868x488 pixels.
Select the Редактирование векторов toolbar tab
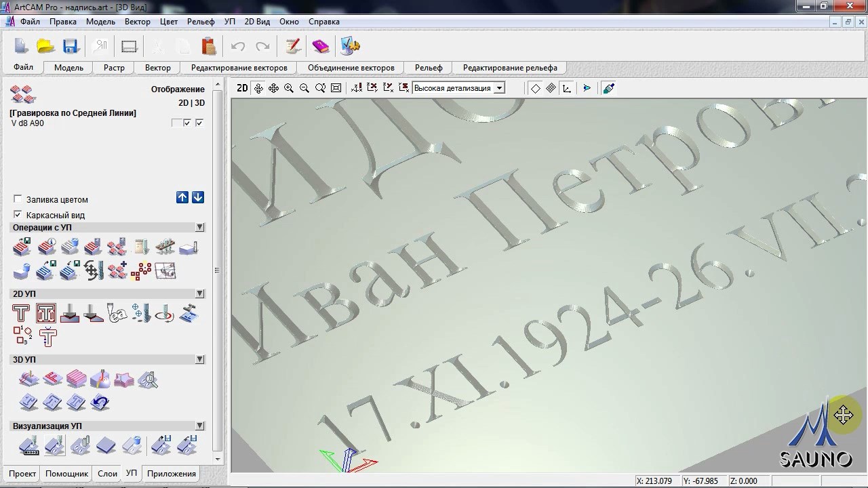click(x=239, y=68)
